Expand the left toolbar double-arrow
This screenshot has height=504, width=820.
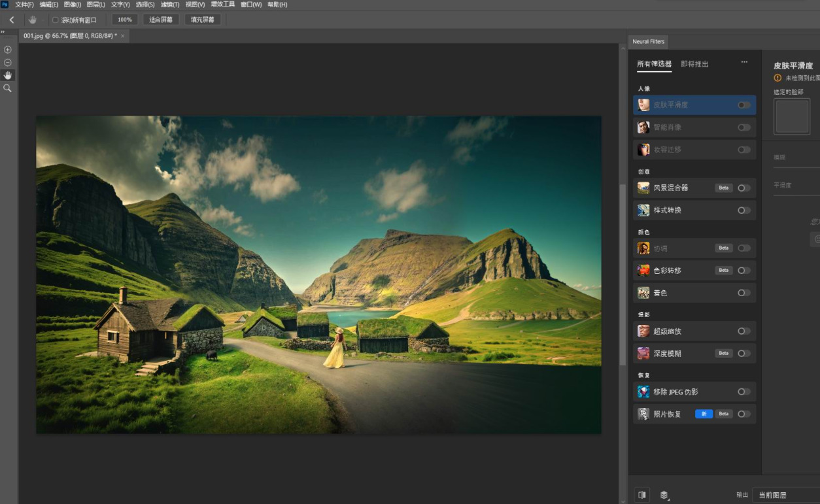point(3,32)
